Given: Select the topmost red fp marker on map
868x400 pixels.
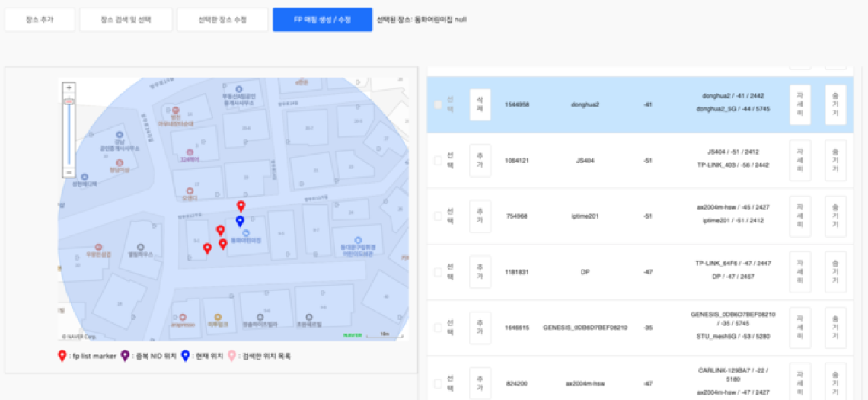Looking at the screenshot, I should tap(241, 206).
